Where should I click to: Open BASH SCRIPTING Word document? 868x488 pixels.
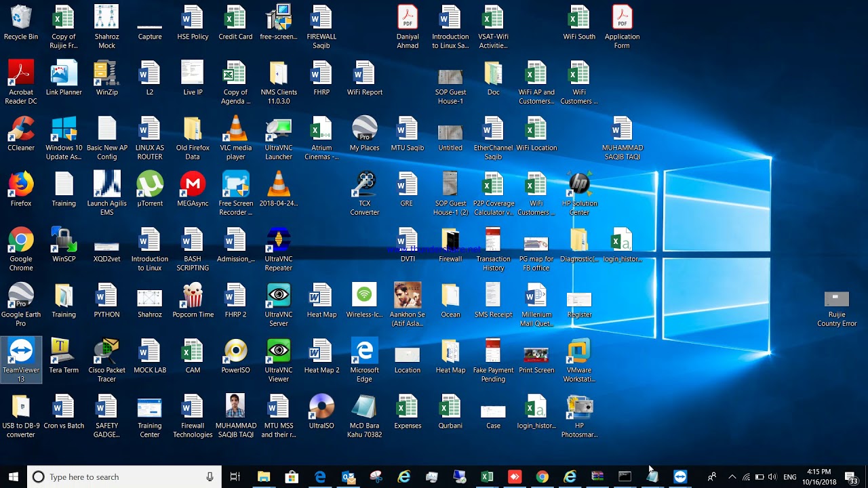pos(193,249)
